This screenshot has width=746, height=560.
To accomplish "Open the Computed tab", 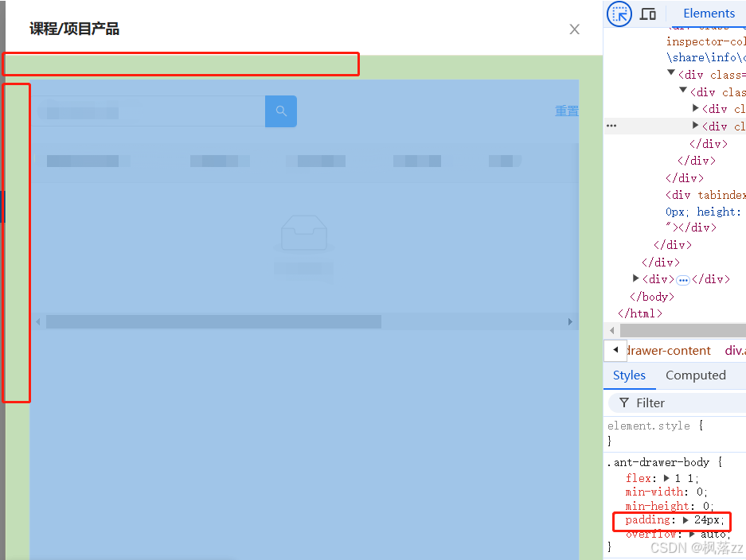I will pyautogui.click(x=696, y=375).
